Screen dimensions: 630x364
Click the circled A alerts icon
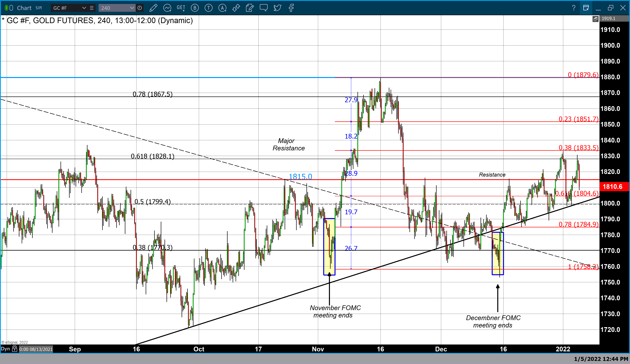pos(222,8)
